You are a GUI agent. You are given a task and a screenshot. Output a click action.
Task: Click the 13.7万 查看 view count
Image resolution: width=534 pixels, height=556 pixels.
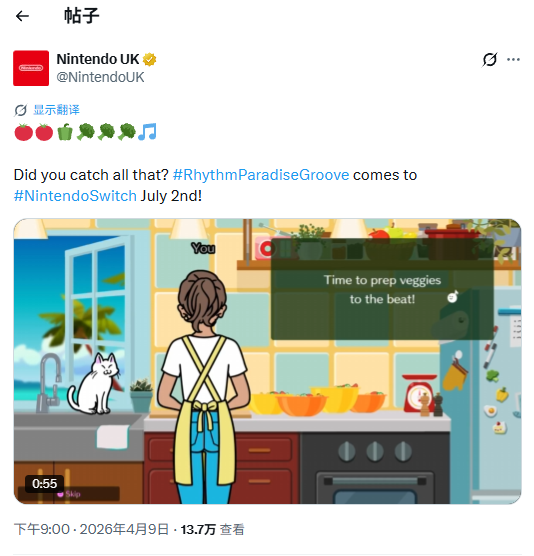[x=212, y=530]
